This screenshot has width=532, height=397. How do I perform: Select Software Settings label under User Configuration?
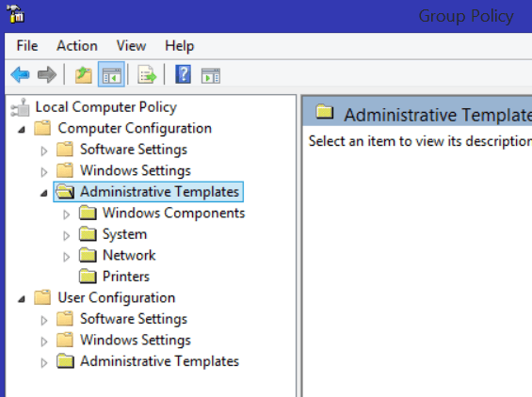click(134, 319)
